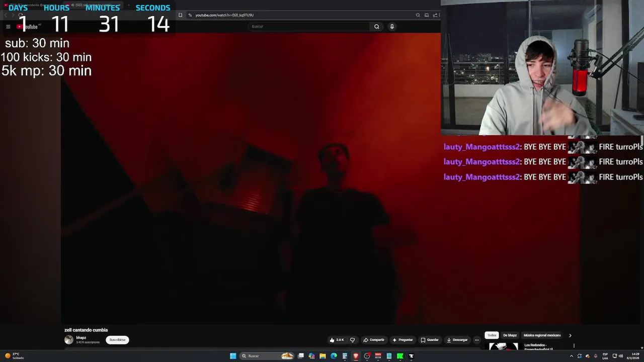This screenshot has width=644, height=362.
Task: Open Microsoft Edge from the taskbar
Action: [334, 356]
